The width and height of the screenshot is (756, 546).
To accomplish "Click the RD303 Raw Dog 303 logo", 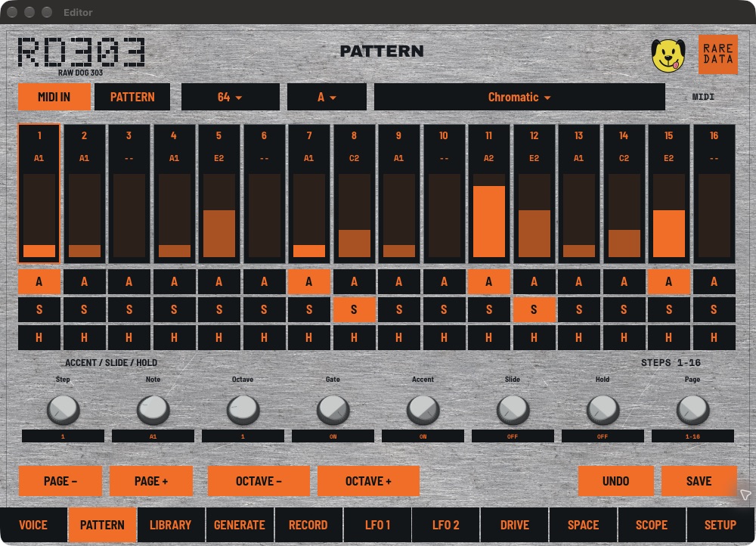I will (x=81, y=56).
